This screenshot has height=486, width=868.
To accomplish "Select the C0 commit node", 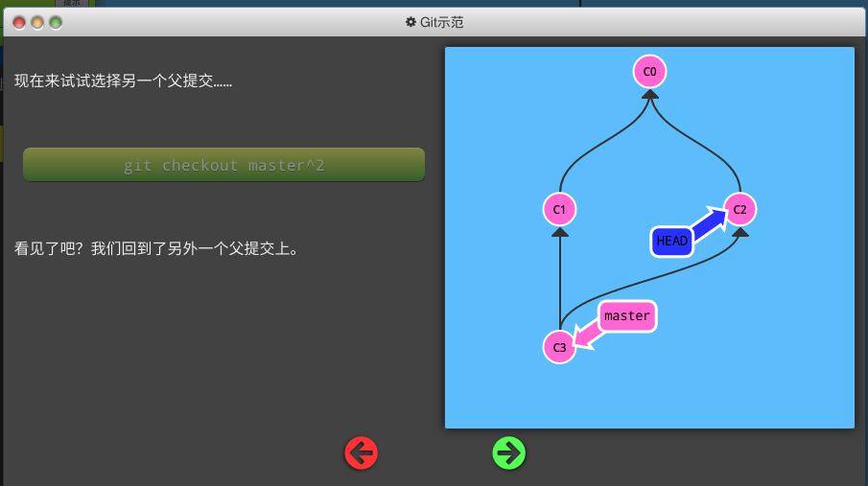I will pyautogui.click(x=649, y=72).
